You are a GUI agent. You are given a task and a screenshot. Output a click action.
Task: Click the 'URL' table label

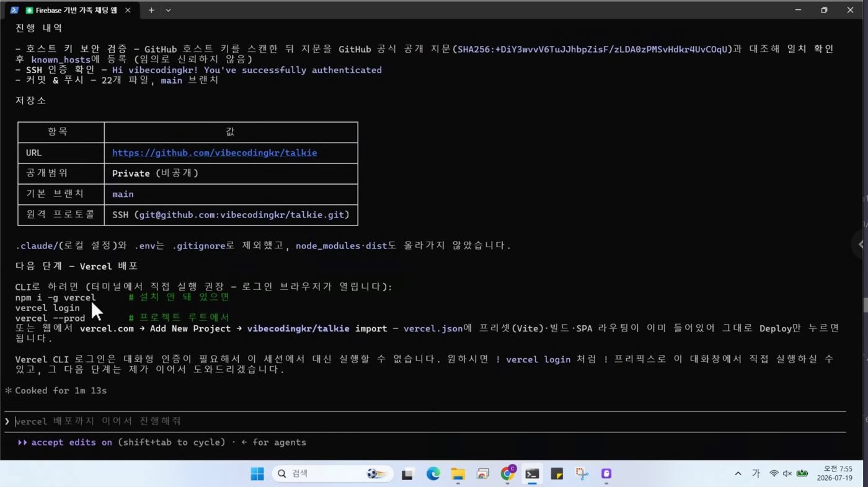[x=33, y=153]
